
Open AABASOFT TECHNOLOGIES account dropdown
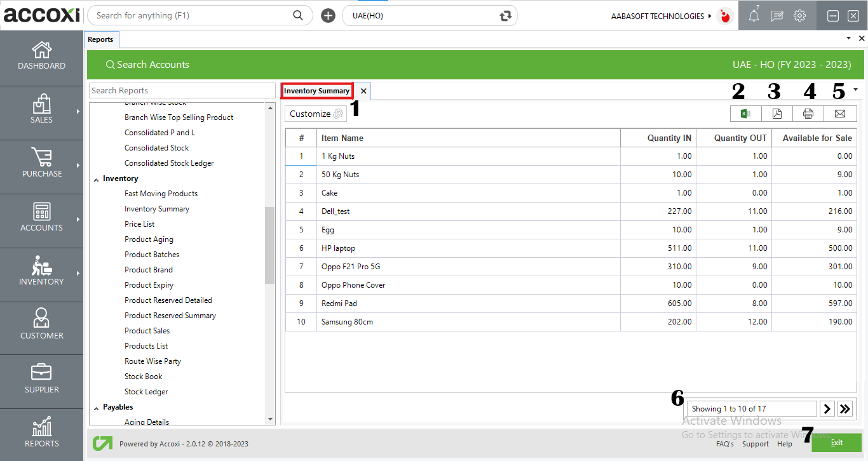[661, 16]
